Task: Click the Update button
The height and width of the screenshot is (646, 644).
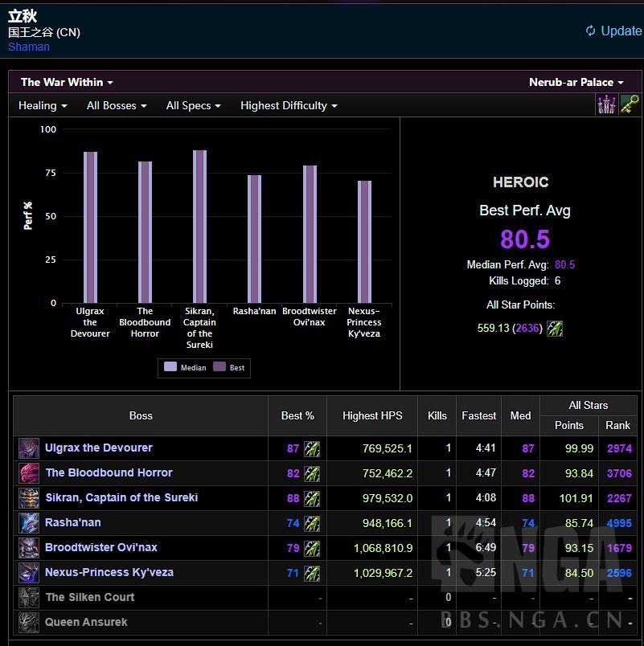Action: pyautogui.click(x=613, y=31)
